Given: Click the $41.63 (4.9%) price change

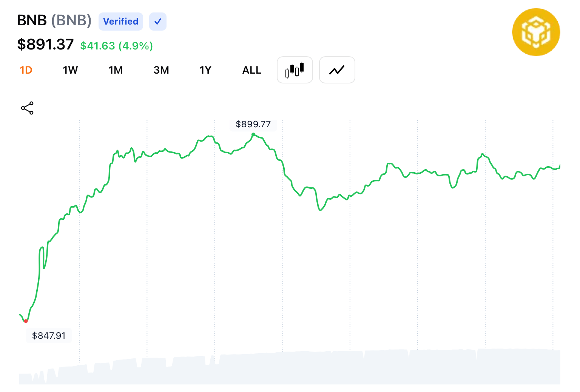Looking at the screenshot, I should click(x=116, y=46).
